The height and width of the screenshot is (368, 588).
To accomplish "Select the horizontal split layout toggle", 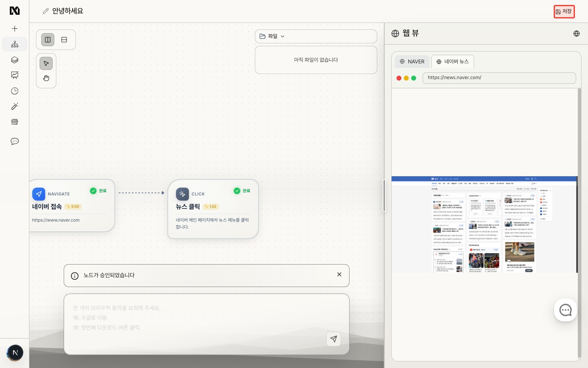I will click(64, 40).
